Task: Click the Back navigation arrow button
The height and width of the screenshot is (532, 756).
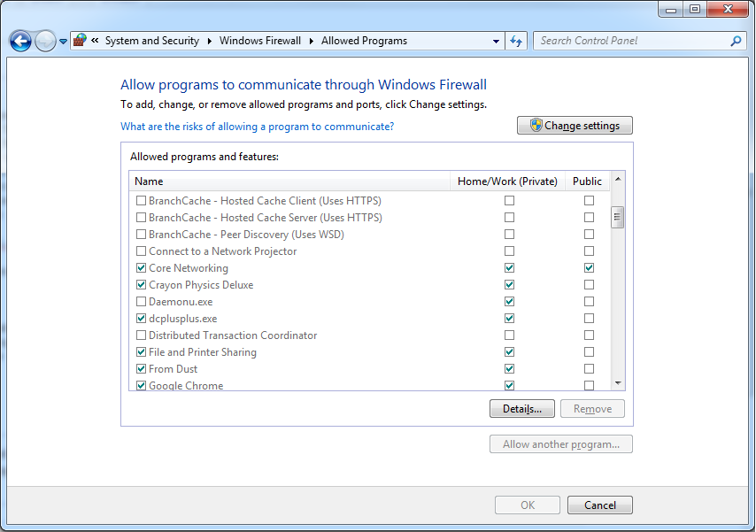Action: click(20, 41)
